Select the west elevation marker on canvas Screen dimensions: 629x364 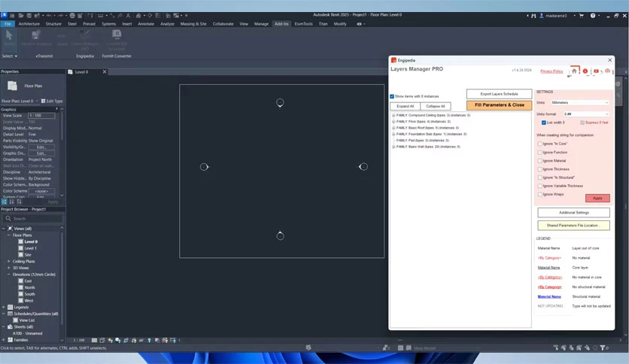[x=204, y=167]
